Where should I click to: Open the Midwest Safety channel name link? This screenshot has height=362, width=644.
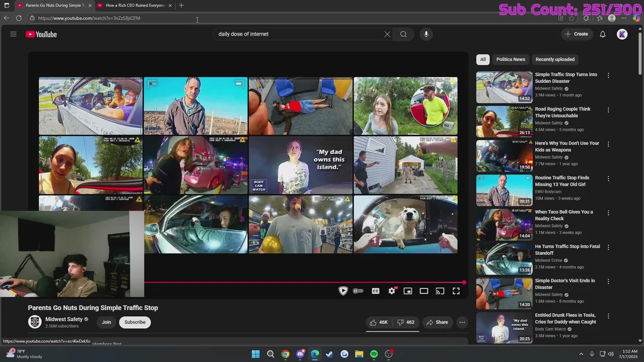64,319
